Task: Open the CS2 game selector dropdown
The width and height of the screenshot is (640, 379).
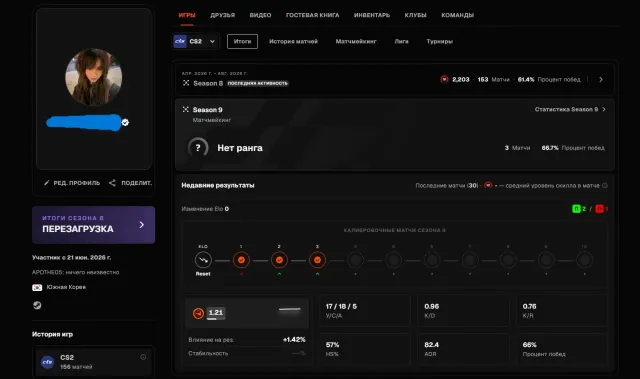Action: pos(196,41)
